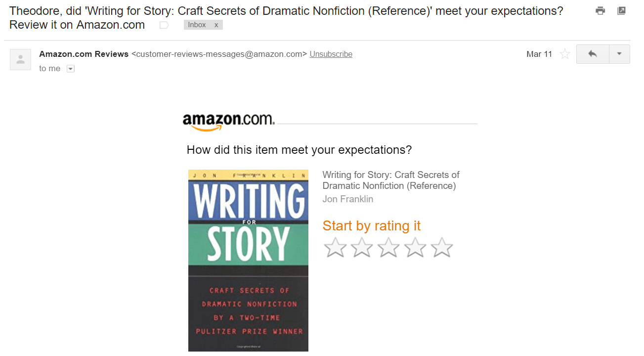This screenshot has height=356, width=644.
Task: Select the fourth rating star
Action: (x=415, y=248)
